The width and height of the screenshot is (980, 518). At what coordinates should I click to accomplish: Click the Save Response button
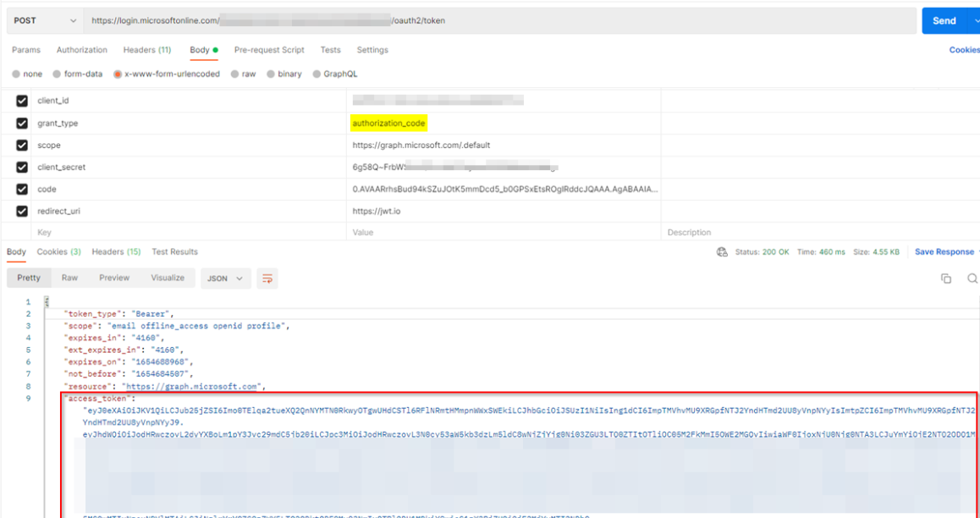pyautogui.click(x=944, y=252)
